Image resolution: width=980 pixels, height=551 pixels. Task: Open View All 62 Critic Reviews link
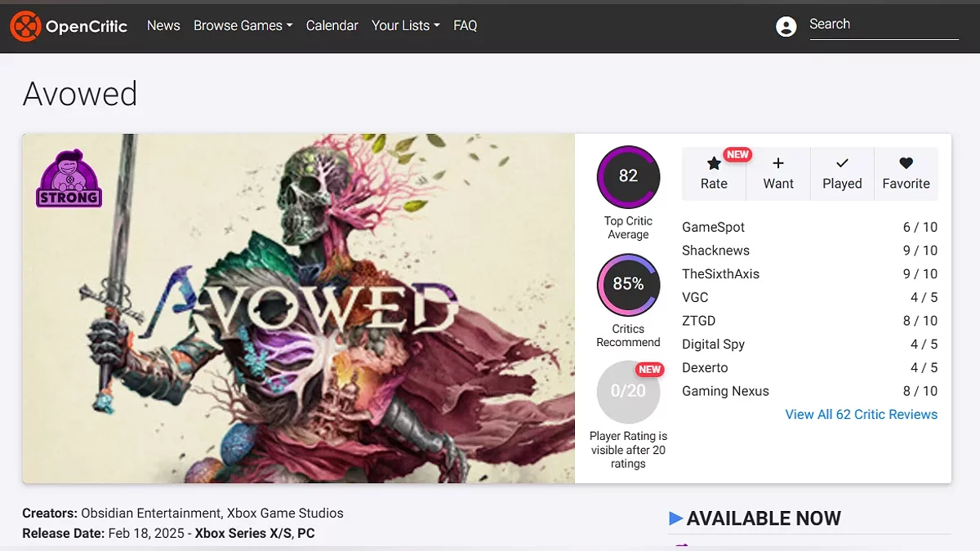click(861, 415)
